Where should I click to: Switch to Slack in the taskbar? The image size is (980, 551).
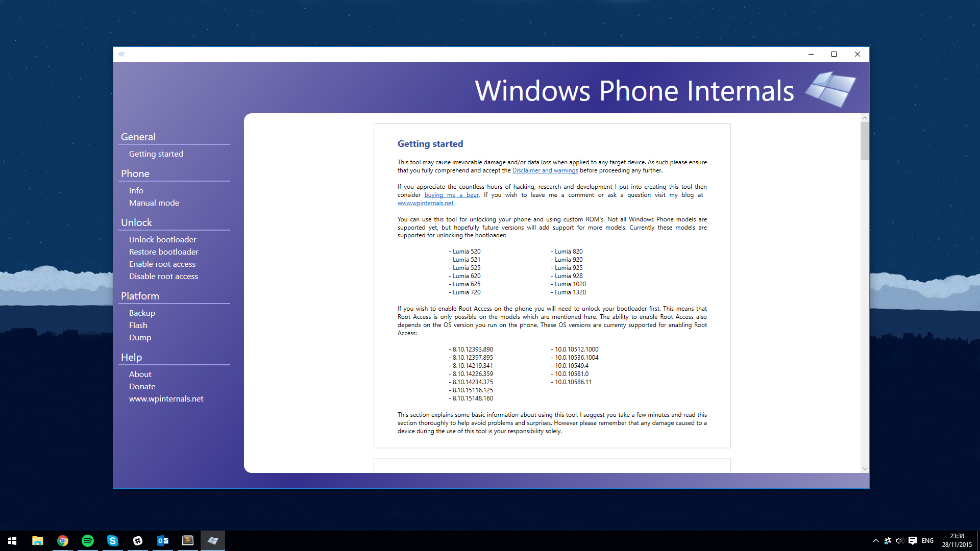coord(137,541)
